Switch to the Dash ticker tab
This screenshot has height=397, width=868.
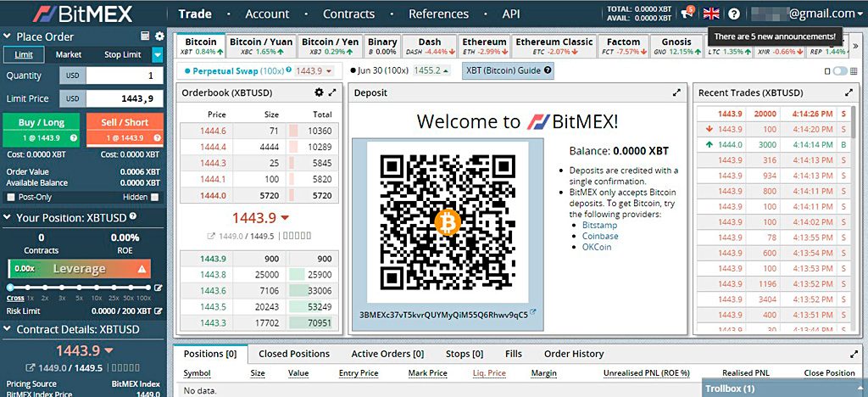coord(430,46)
